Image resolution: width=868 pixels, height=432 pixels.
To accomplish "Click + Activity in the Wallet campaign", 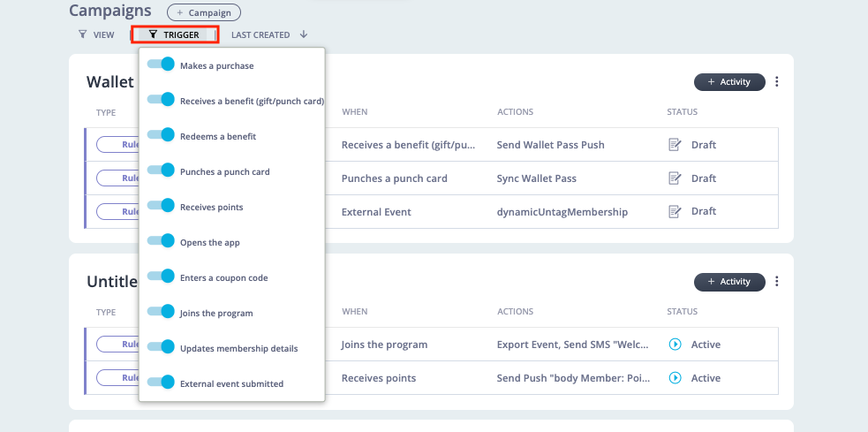I will click(x=729, y=82).
